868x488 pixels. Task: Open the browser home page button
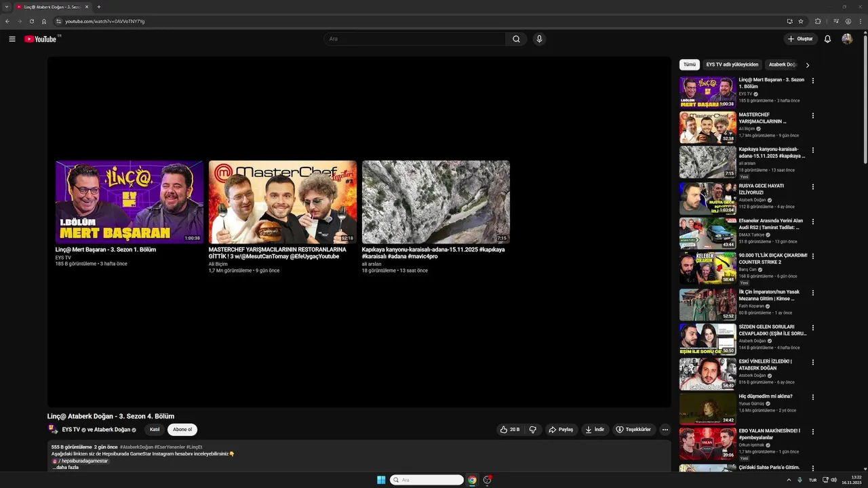click(x=44, y=21)
